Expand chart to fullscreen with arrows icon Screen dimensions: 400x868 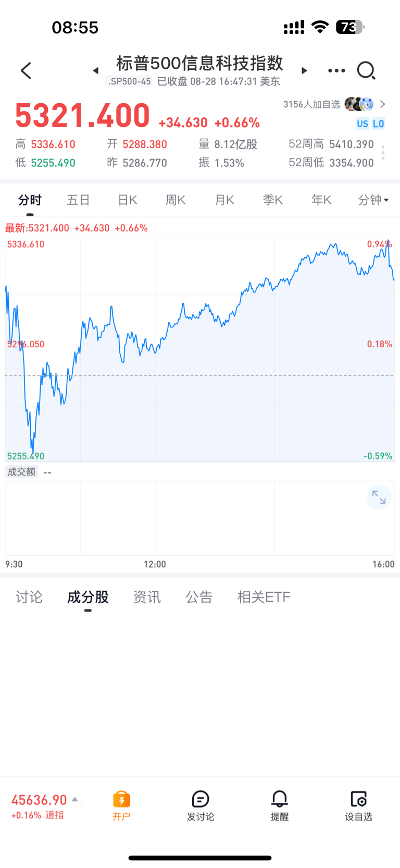click(x=379, y=498)
